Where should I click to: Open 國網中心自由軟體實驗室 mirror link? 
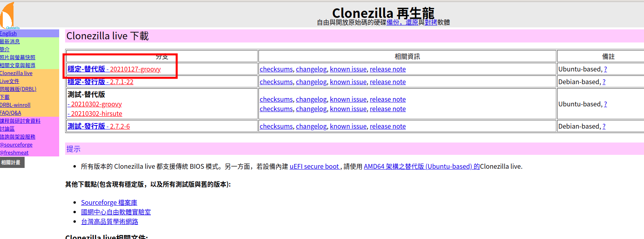coord(116,212)
